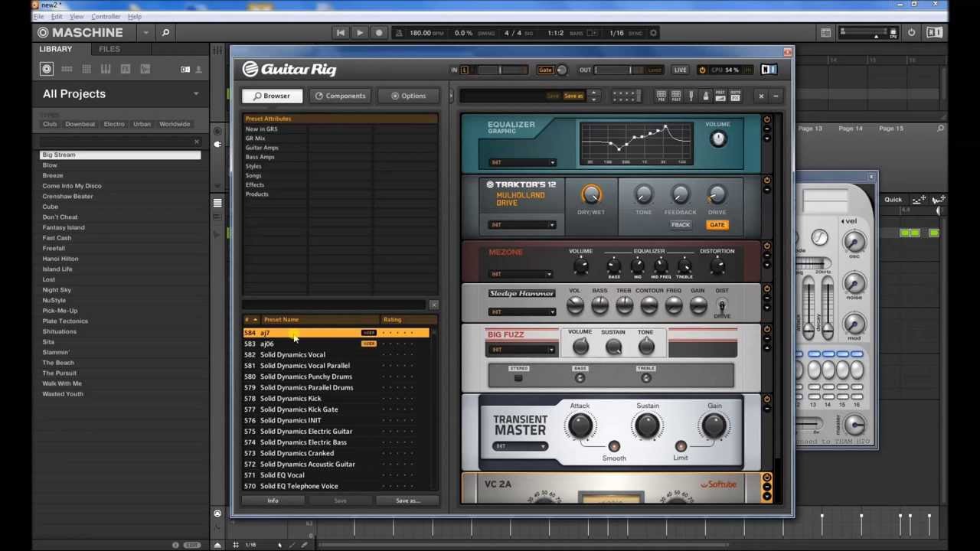Toggle the virtual Rig Kontrol grid icon

[x=626, y=96]
